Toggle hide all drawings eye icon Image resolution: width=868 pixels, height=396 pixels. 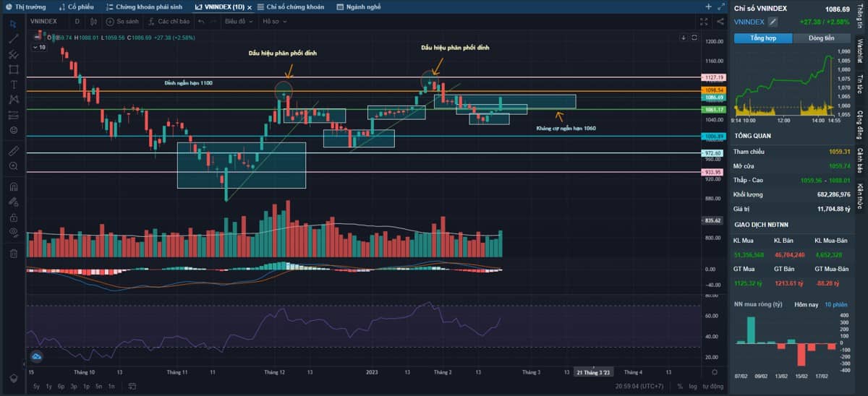[x=13, y=232]
